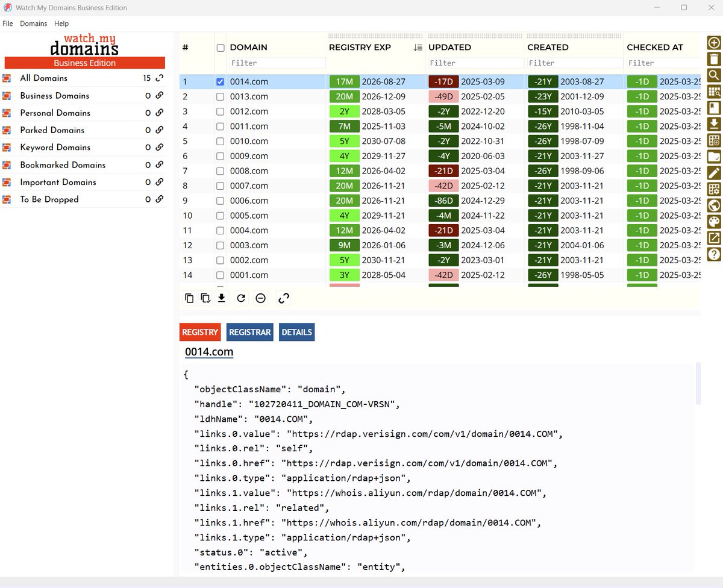Toggle the select-all checkbox in table header
The image size is (723, 588).
(220, 48)
